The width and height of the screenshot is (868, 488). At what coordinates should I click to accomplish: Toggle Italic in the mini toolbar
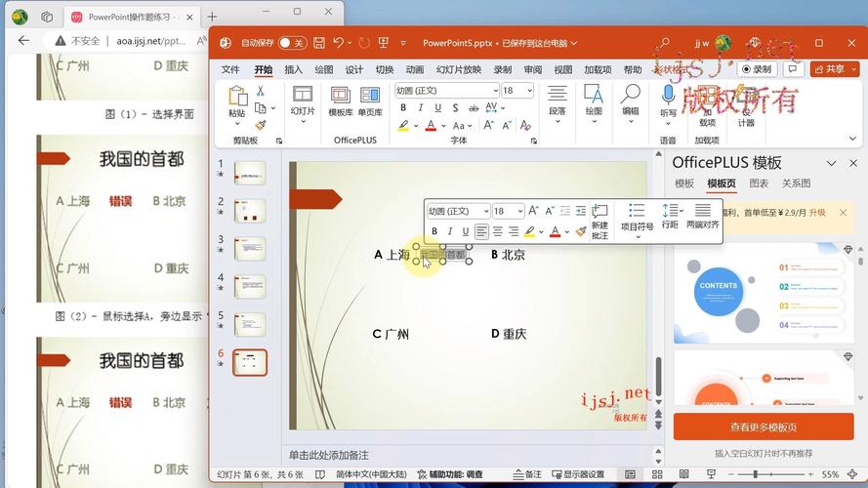coord(450,231)
